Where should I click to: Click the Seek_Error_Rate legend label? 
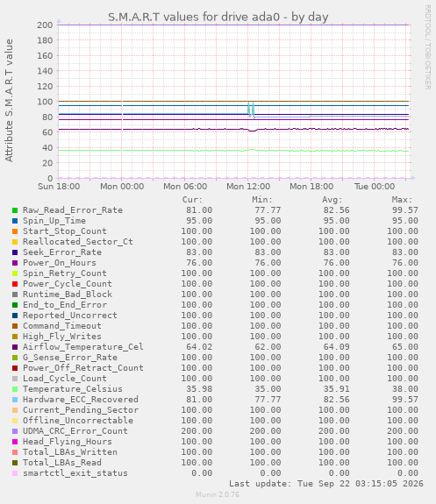click(x=62, y=252)
